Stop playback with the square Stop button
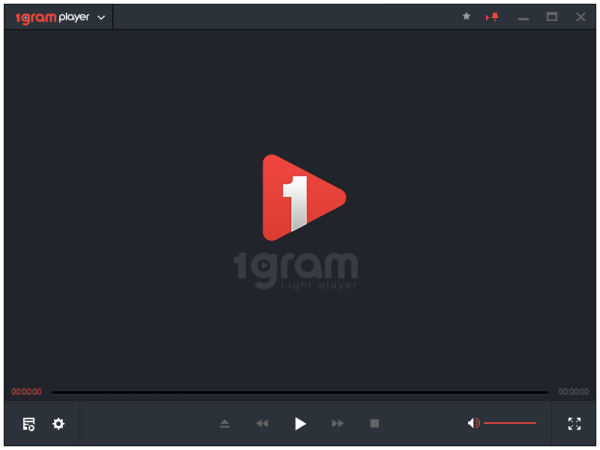Image resolution: width=600 pixels, height=450 pixels. [375, 424]
